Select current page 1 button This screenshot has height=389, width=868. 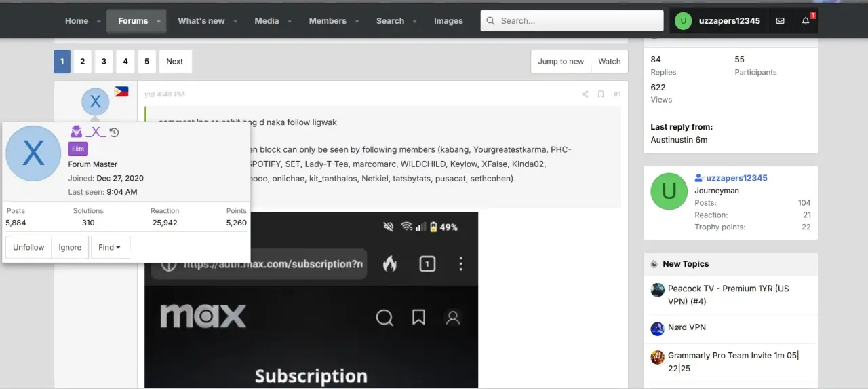click(62, 61)
